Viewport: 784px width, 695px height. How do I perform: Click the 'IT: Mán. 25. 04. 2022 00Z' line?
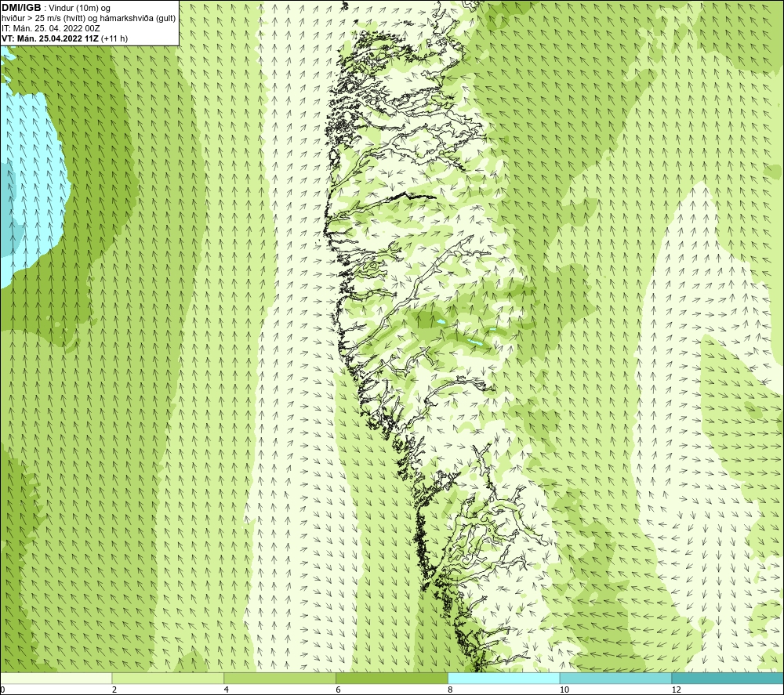[52, 28]
